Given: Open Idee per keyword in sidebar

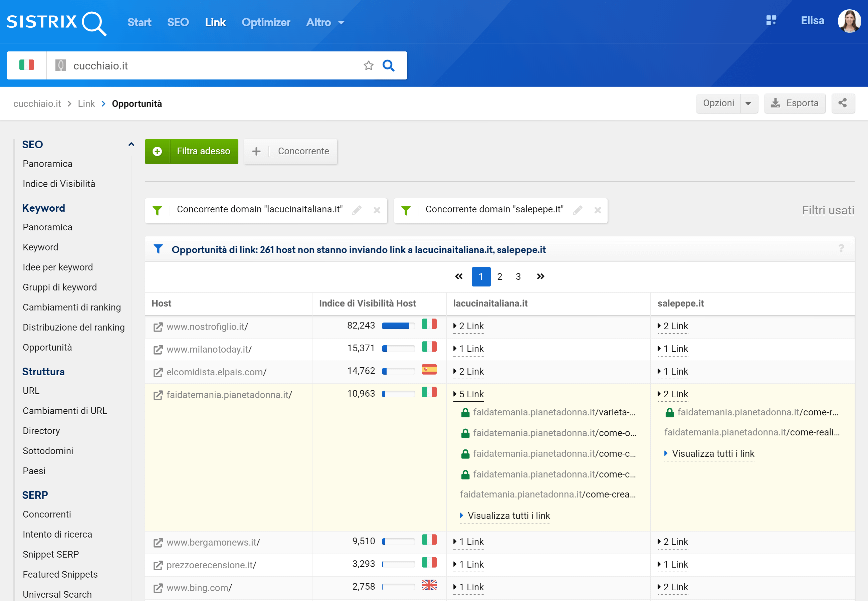Looking at the screenshot, I should 58,267.
